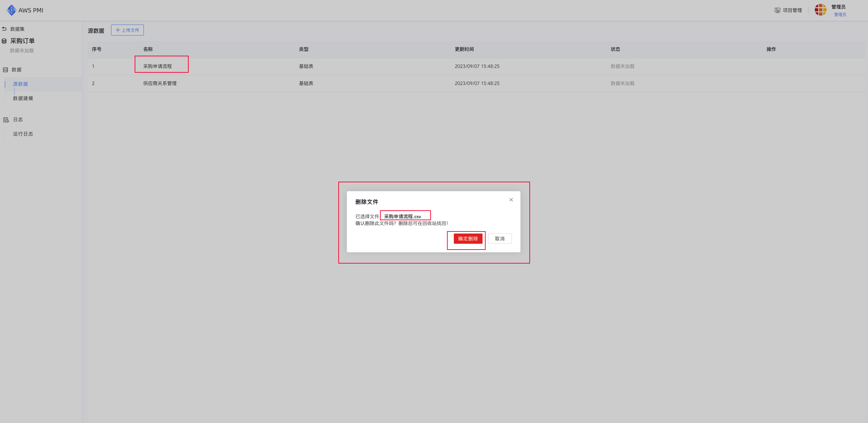The width and height of the screenshot is (868, 423).
Task: Click the 采购订单 database icon
Action: click(4, 41)
